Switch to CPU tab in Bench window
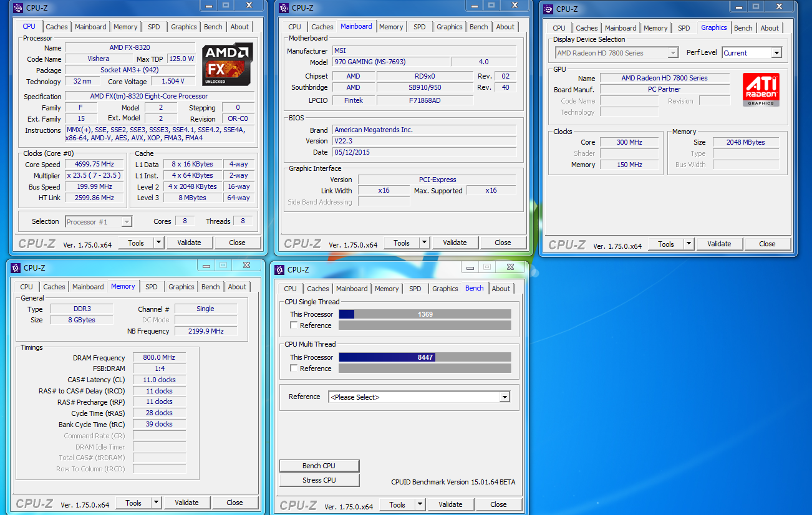The height and width of the screenshot is (515, 812). 290,289
